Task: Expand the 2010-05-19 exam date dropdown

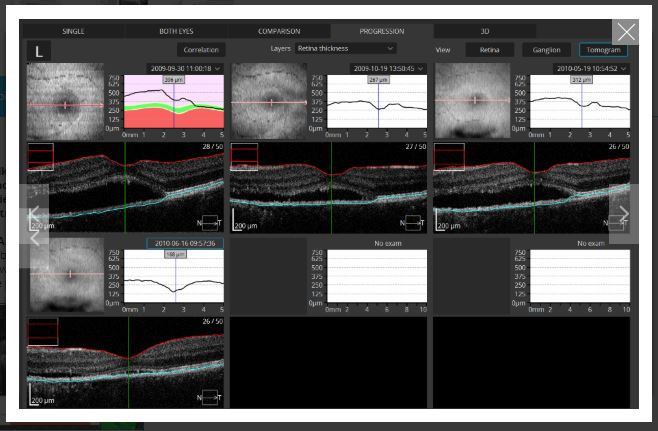Action: [590, 68]
